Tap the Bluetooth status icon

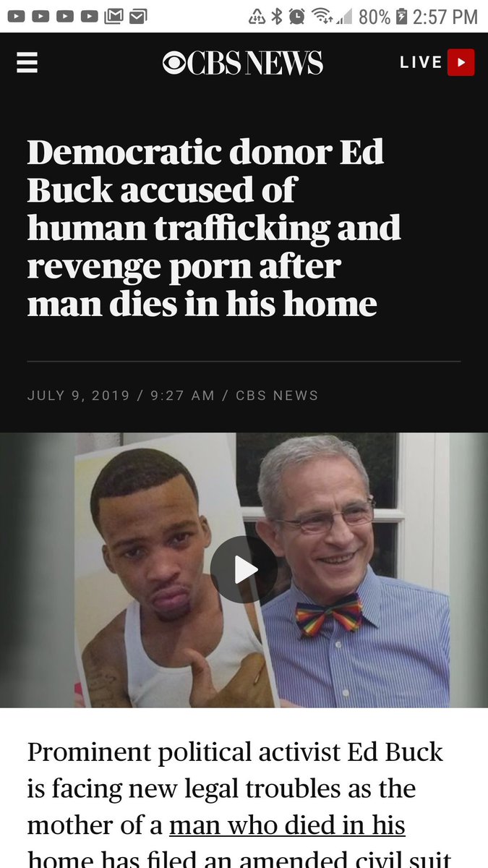pyautogui.click(x=277, y=16)
